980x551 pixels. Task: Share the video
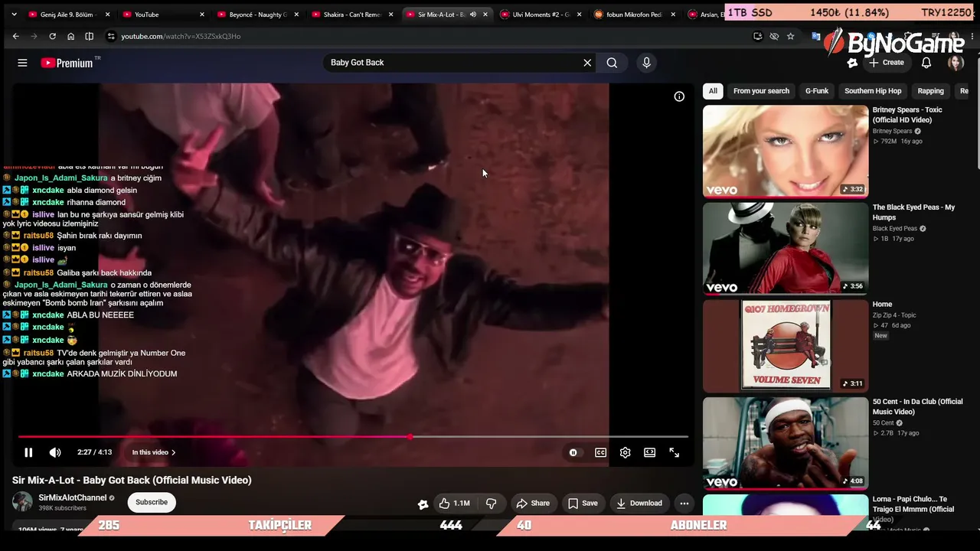pos(533,503)
